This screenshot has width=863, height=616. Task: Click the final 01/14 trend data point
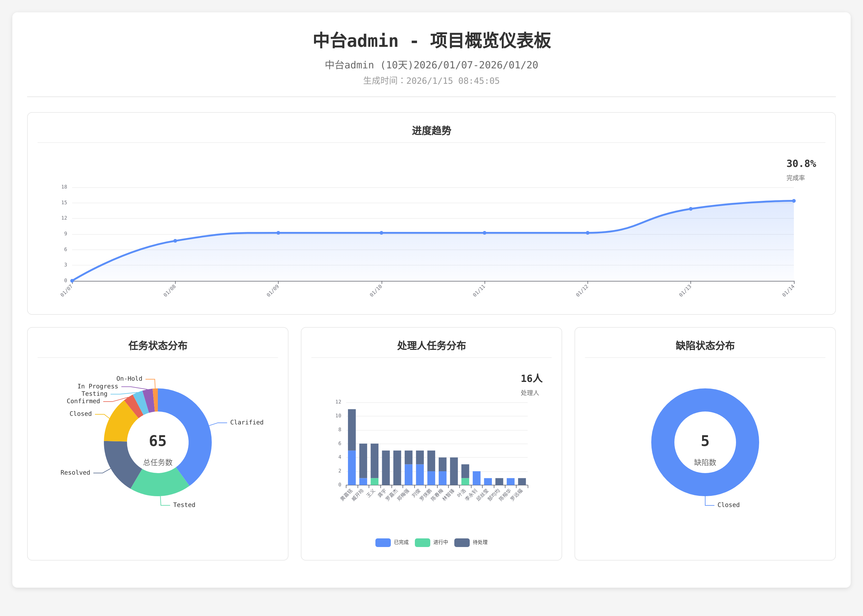794,201
